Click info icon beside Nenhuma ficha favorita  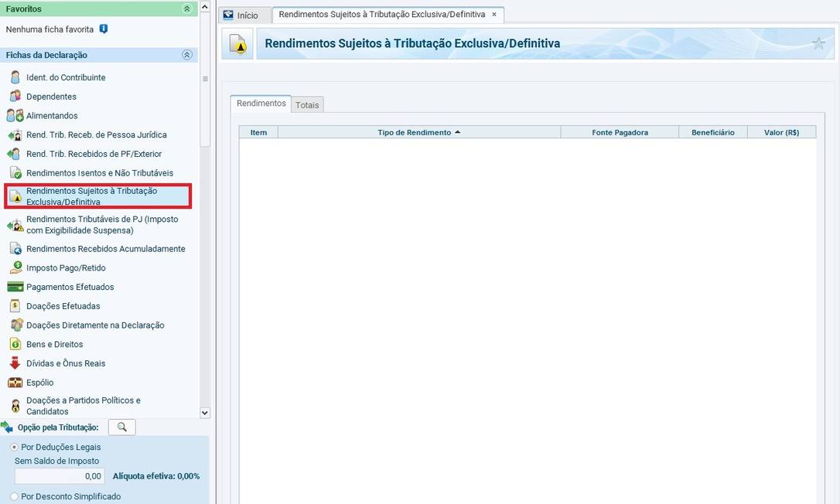point(104,29)
